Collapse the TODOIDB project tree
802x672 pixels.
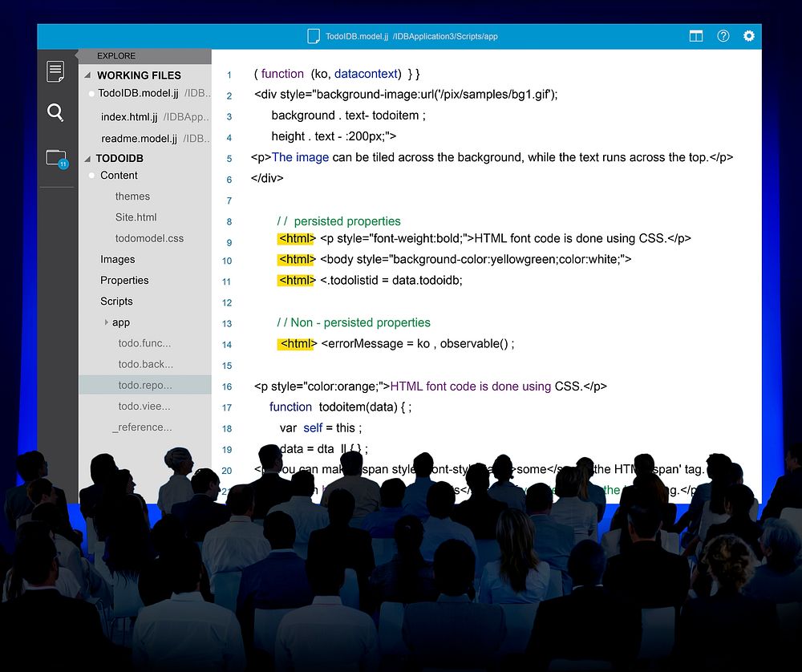tap(87, 159)
